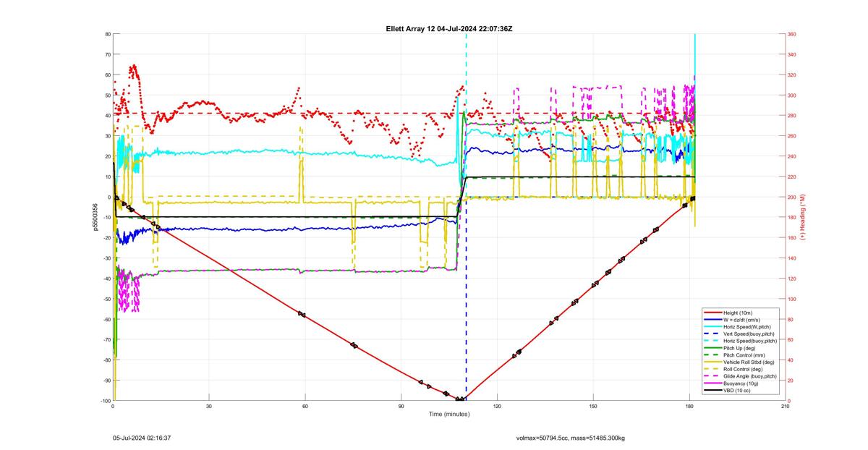Click the 'Time (minutes)' x-axis label
The image size is (868, 450).
click(x=449, y=415)
